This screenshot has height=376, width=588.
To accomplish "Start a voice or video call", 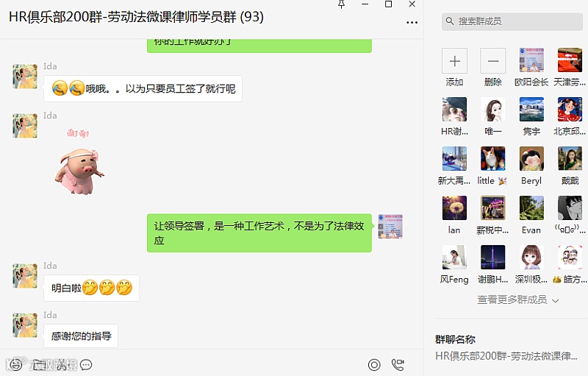I will 398,364.
